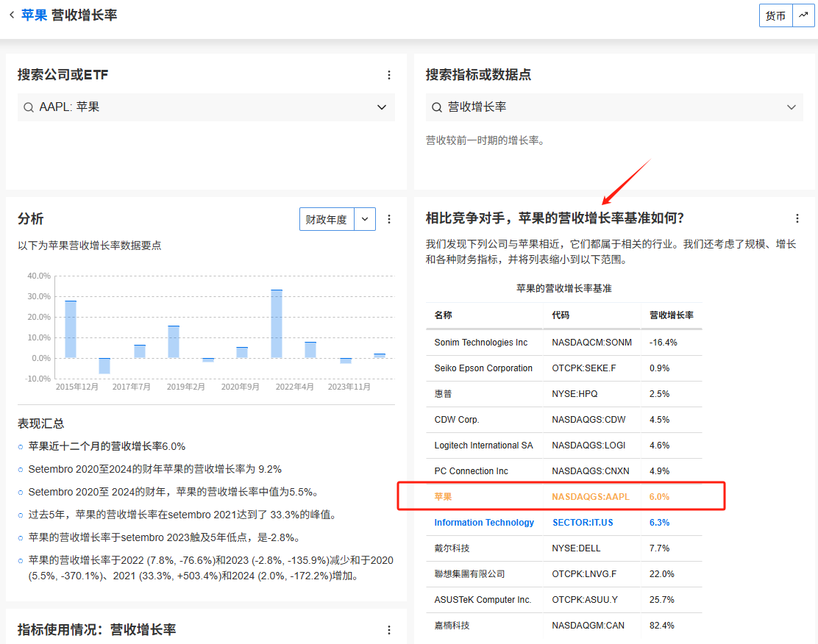
Task: Click the 货币 currency button
Action: click(776, 15)
